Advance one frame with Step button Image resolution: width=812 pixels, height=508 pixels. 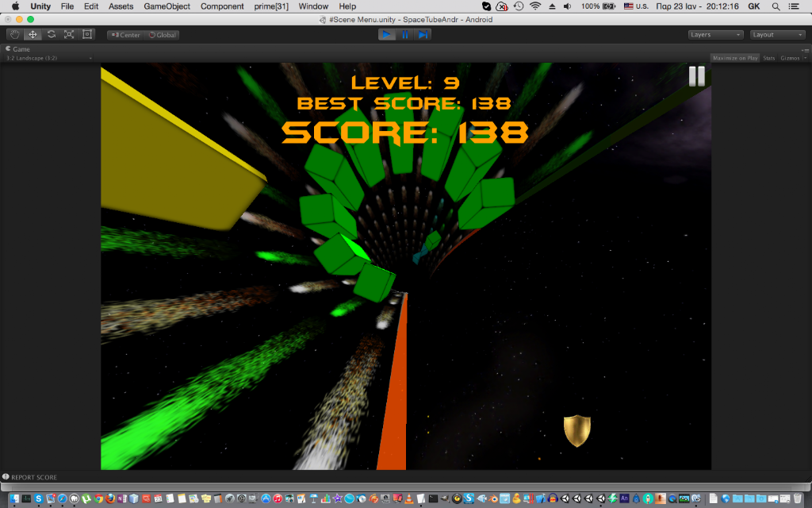pyautogui.click(x=423, y=34)
